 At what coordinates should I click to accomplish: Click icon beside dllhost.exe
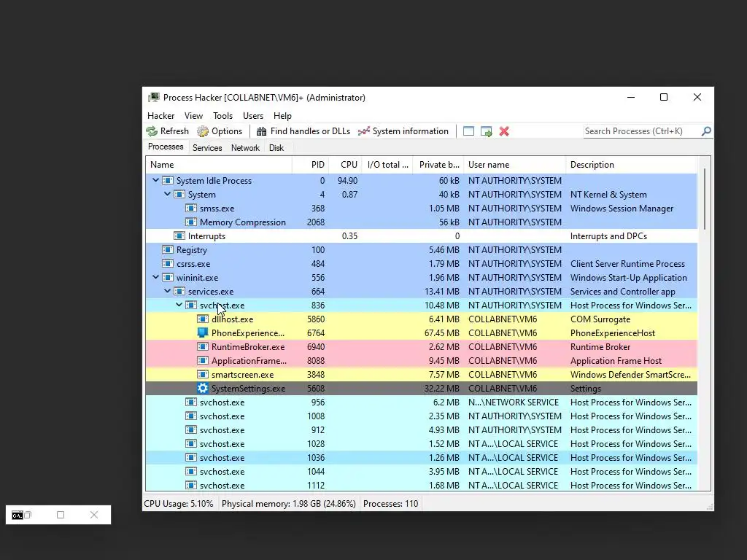coord(203,319)
